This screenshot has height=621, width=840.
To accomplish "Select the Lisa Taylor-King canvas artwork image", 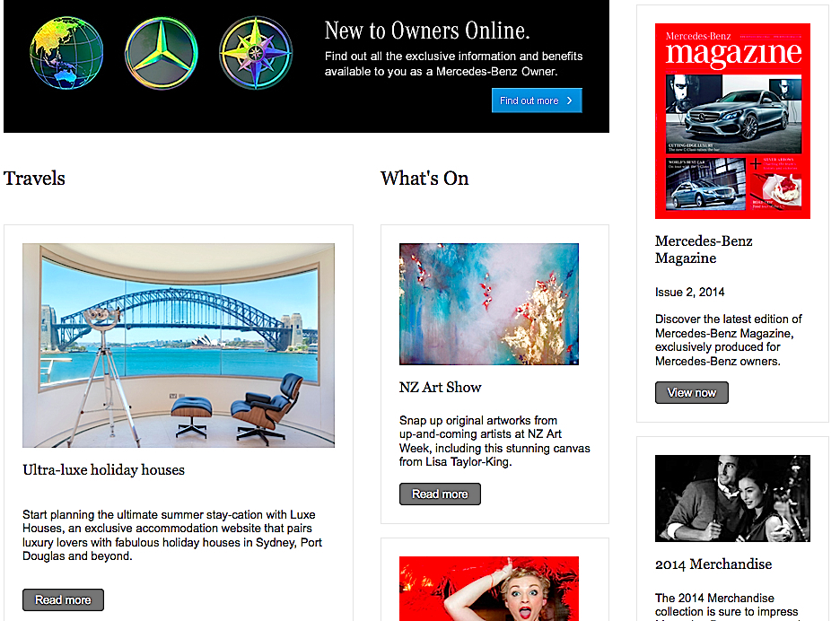I will tap(489, 303).
